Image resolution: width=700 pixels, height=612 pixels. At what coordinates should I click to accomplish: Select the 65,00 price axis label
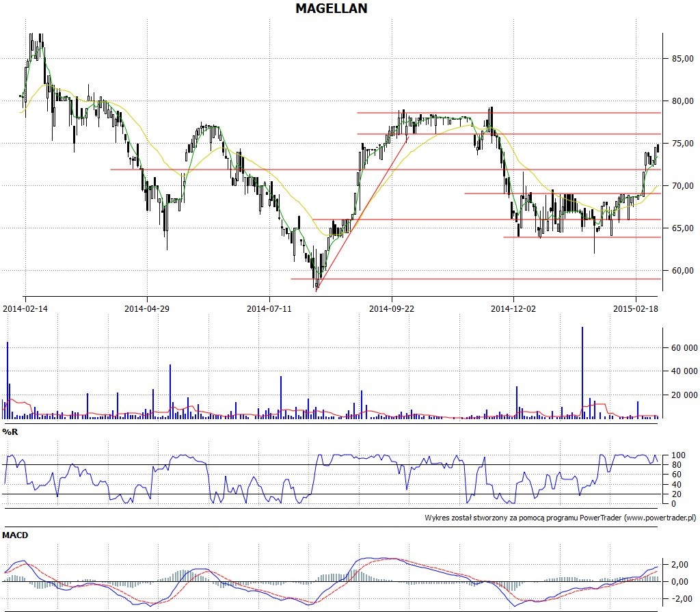683,228
